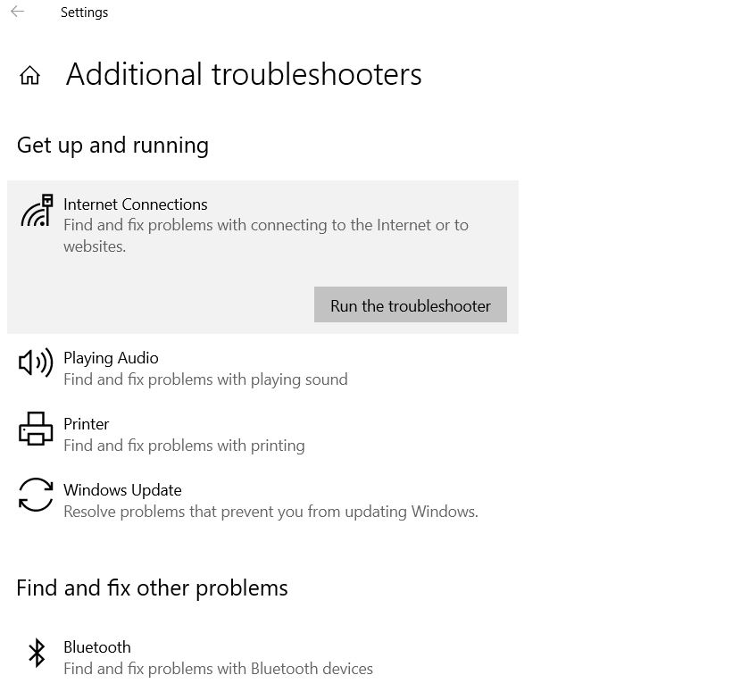Viewport: 749px width, 700px height.
Task: Click the Additional troubleshooters page heading
Action: coord(244,74)
